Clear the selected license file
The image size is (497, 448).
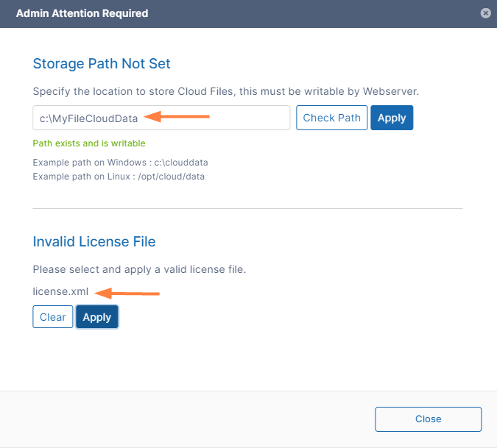tap(52, 317)
